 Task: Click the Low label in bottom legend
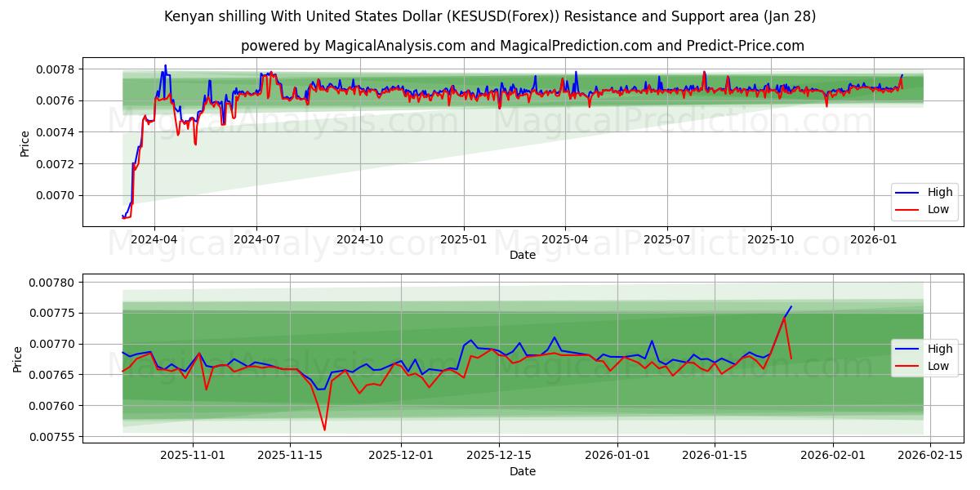[x=938, y=367]
